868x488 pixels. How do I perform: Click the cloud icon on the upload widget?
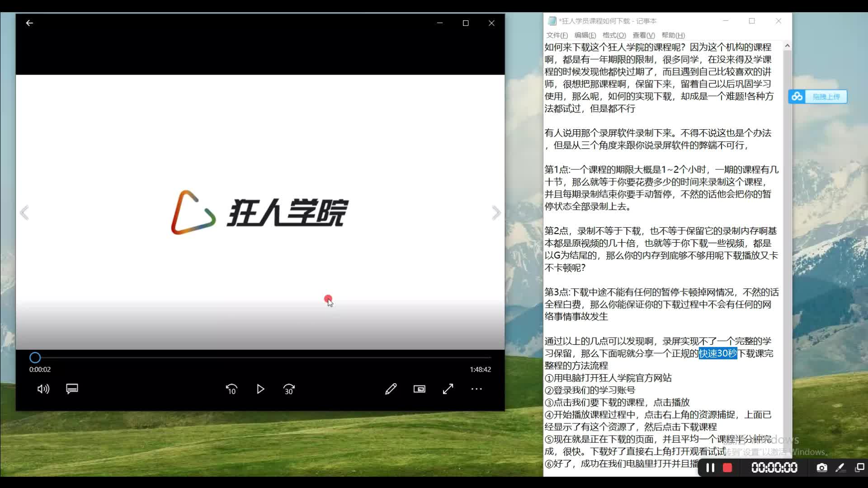797,97
